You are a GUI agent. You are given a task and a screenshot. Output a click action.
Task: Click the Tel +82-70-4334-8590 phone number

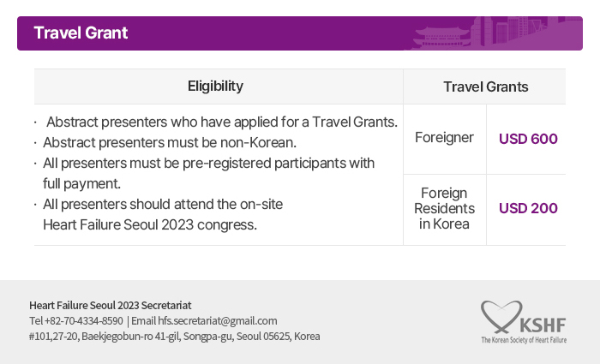[x=76, y=321]
